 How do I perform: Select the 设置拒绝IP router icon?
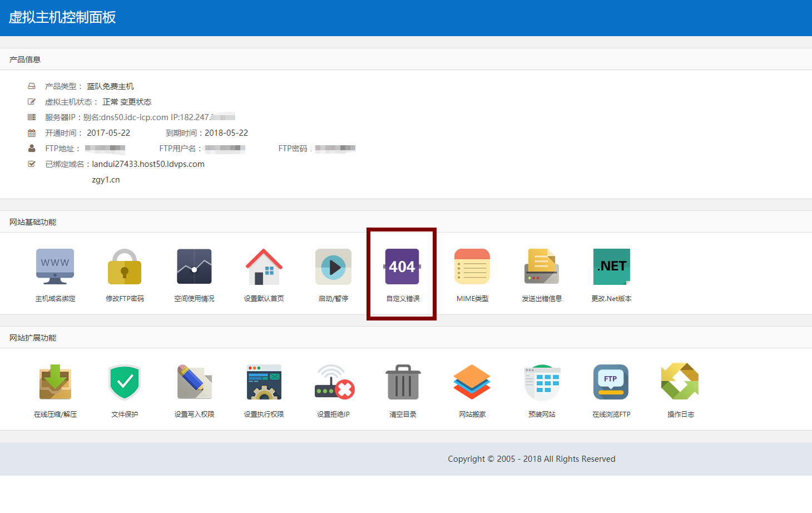coord(333,382)
